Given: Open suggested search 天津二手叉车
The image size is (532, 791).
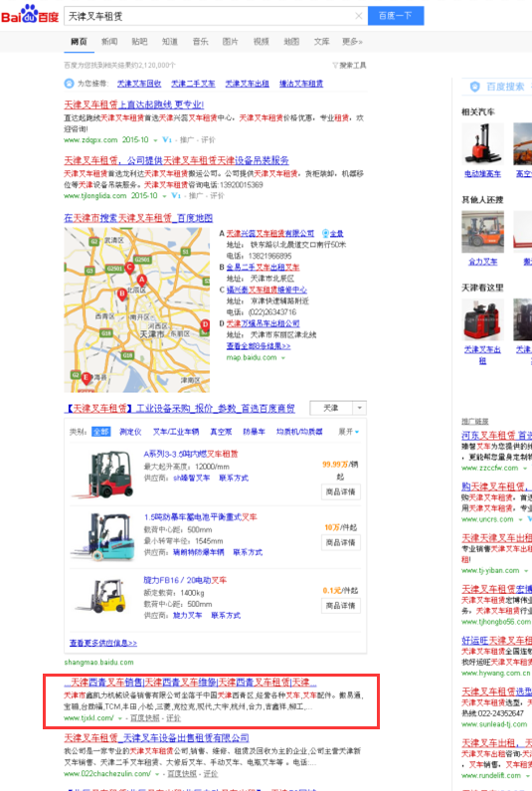Looking at the screenshot, I should click(193, 84).
